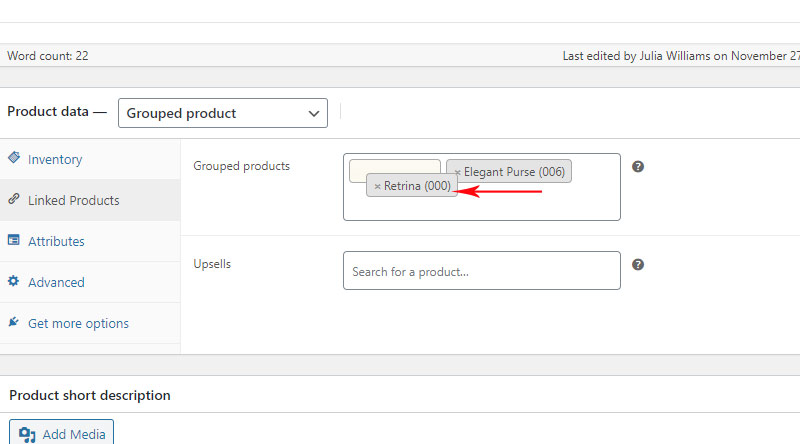Remove Elegant Purse (006) tag
Image resolution: width=800 pixels, height=444 pixels.
click(x=458, y=172)
